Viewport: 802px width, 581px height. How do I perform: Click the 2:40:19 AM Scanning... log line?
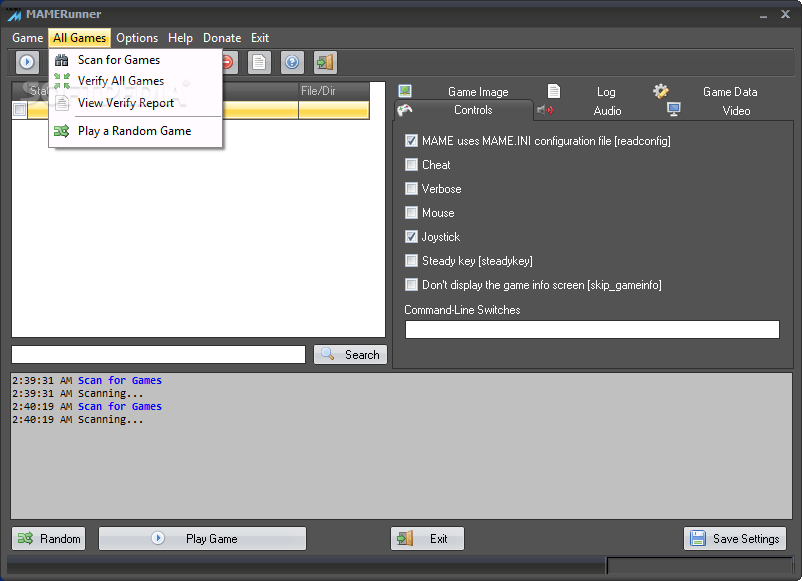coord(78,419)
